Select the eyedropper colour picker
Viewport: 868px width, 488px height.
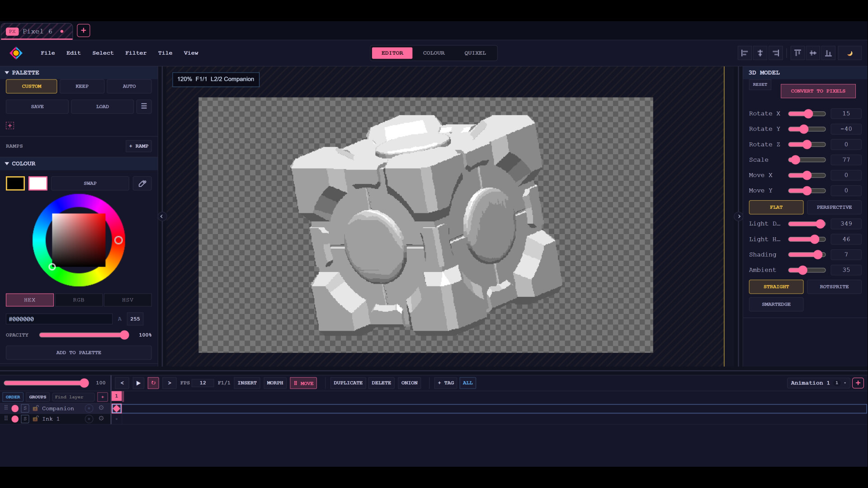pos(142,183)
